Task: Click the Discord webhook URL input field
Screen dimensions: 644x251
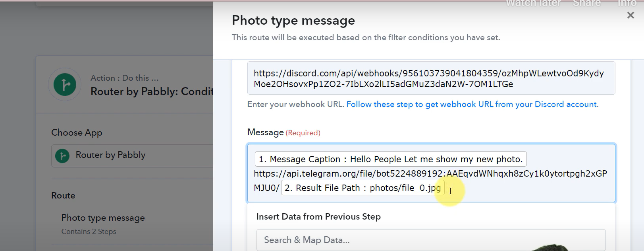Action: [431, 78]
